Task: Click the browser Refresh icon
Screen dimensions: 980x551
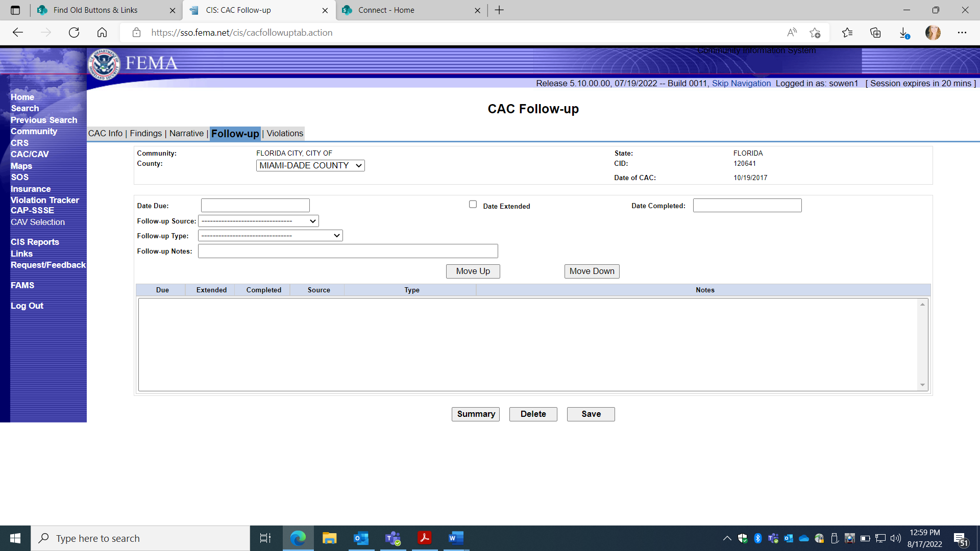Action: 74,33
